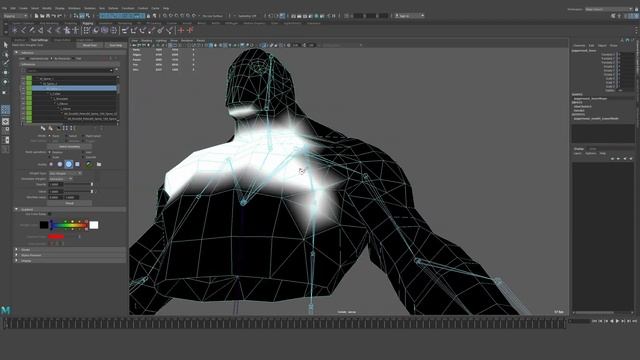Activate the Paint Selection tool
This screenshot has height=360, width=640.
coord(6,63)
